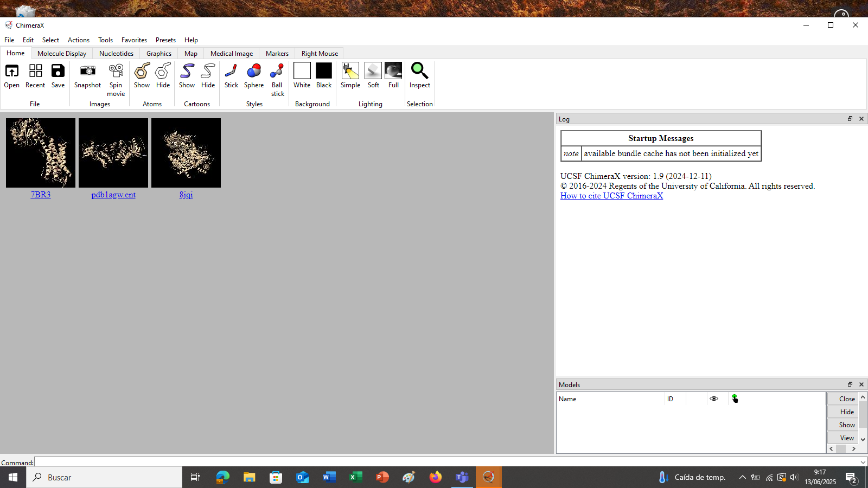Record a Spin movie
Screen dimensions: 868x488
pos(116,80)
